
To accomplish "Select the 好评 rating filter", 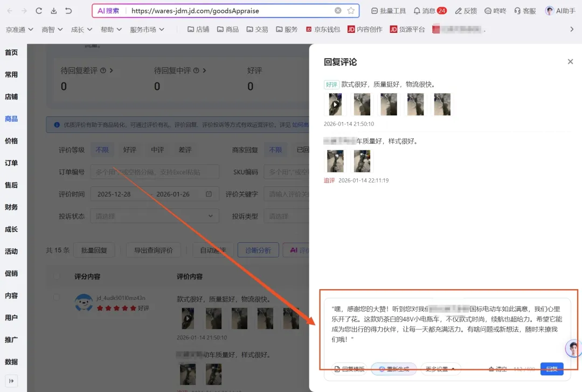I will pyautogui.click(x=129, y=150).
